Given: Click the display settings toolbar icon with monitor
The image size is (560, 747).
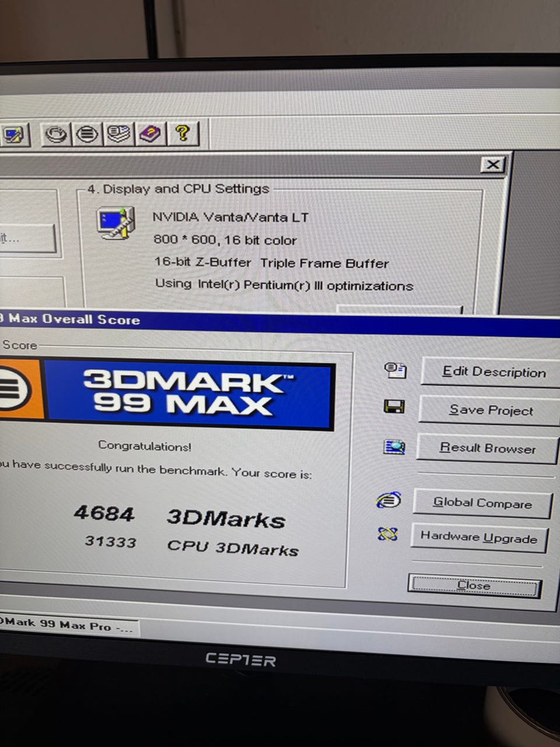Looking at the screenshot, I should 15,135.
